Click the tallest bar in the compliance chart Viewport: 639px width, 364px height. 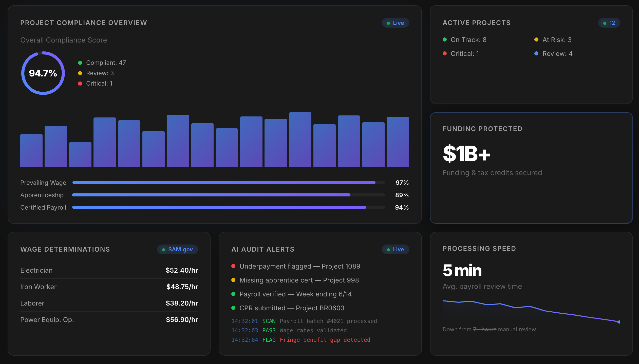[300, 139]
